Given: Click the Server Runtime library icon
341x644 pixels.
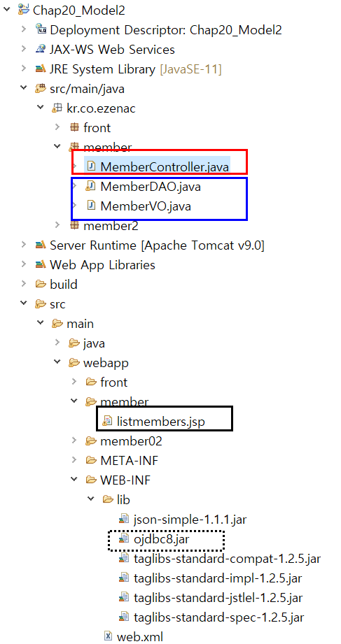Looking at the screenshot, I should pyautogui.click(x=41, y=245).
